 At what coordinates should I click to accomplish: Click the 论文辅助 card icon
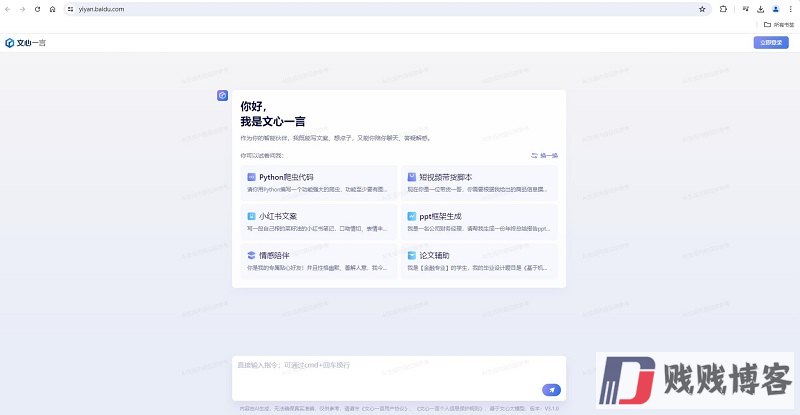(x=411, y=255)
